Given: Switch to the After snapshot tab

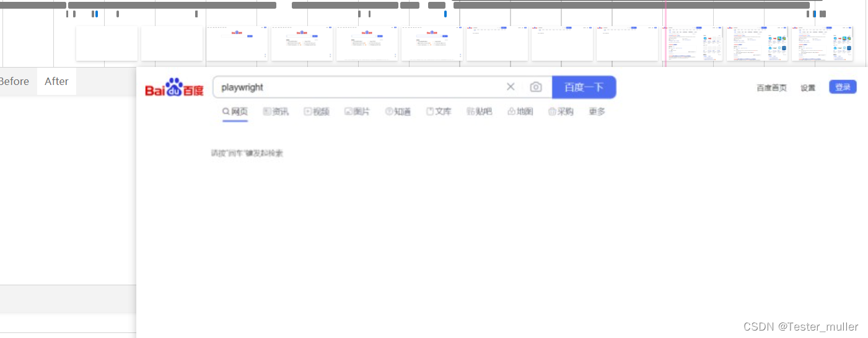Looking at the screenshot, I should click(56, 81).
